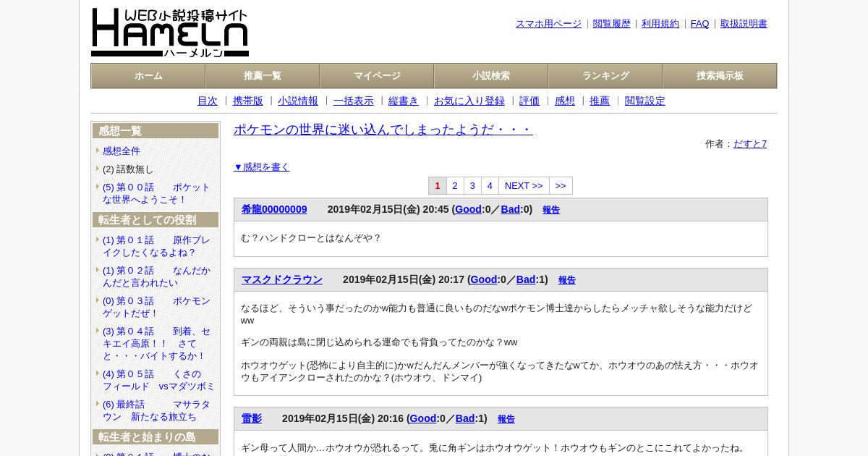Open the 利用規約 link
This screenshot has height=456, width=868.
(x=660, y=24)
